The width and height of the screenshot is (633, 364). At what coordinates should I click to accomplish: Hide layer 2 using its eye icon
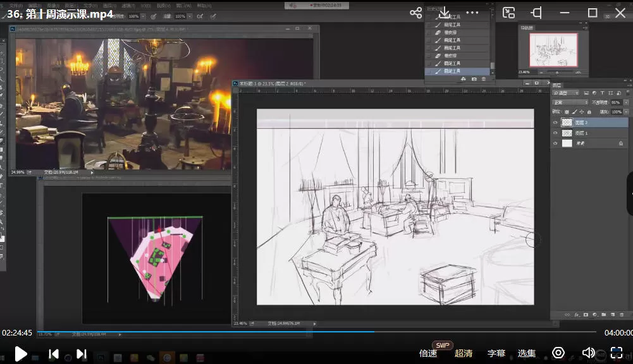point(555,123)
